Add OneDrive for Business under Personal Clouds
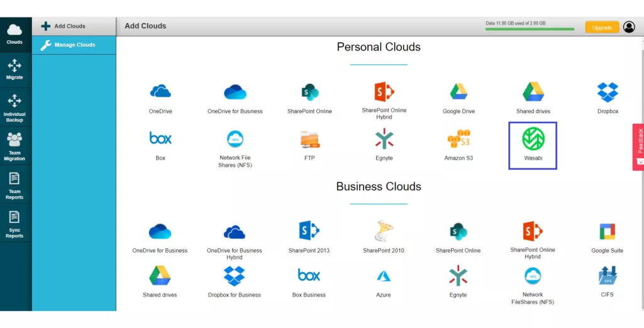This screenshot has width=644, height=328. (235, 98)
